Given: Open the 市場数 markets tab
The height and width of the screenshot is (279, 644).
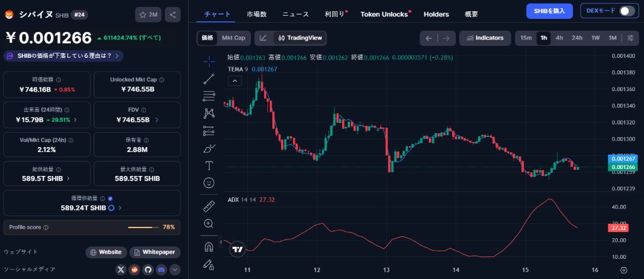Looking at the screenshot, I should 257,14.
